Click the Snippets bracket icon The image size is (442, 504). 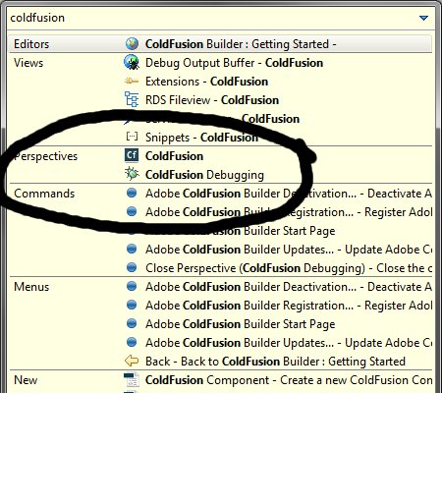coord(132,137)
